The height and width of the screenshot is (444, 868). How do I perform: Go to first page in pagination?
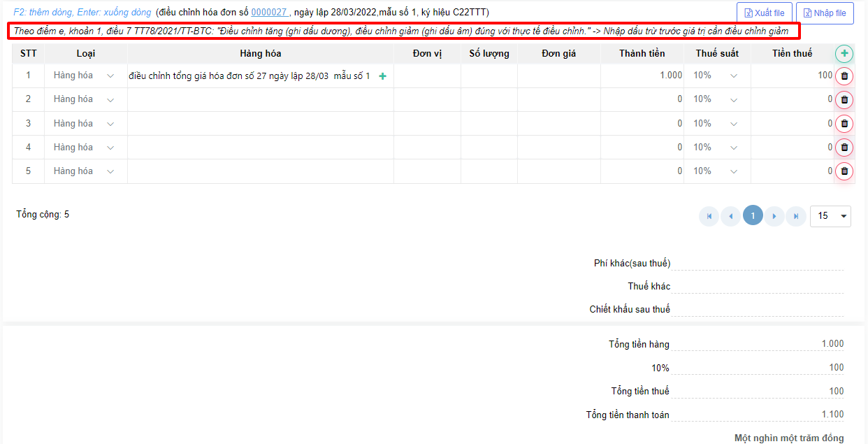tap(709, 216)
